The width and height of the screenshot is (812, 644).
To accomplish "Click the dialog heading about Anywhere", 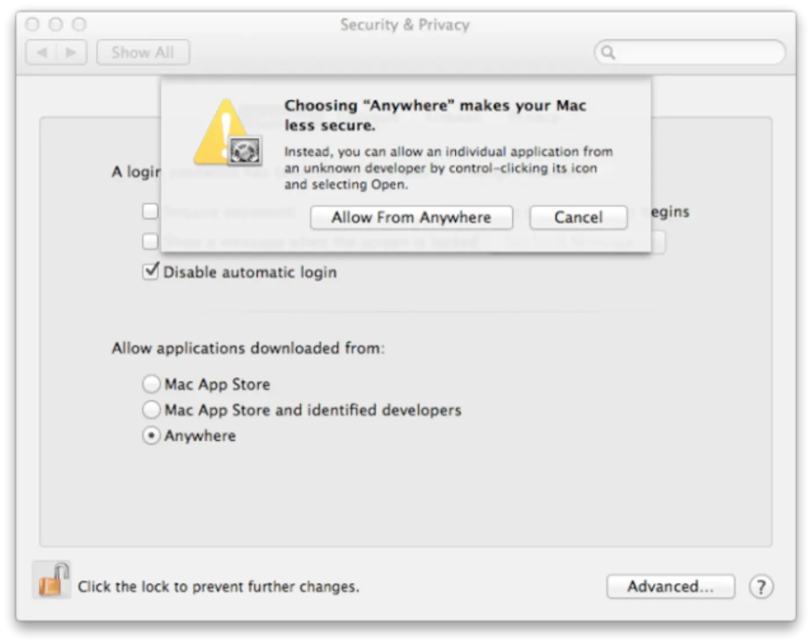I will point(435,115).
